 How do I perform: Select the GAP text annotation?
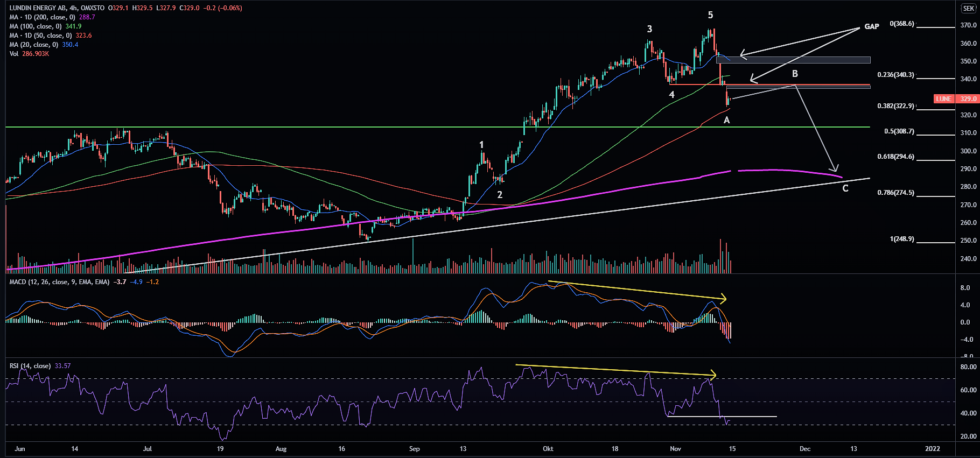coord(871,26)
